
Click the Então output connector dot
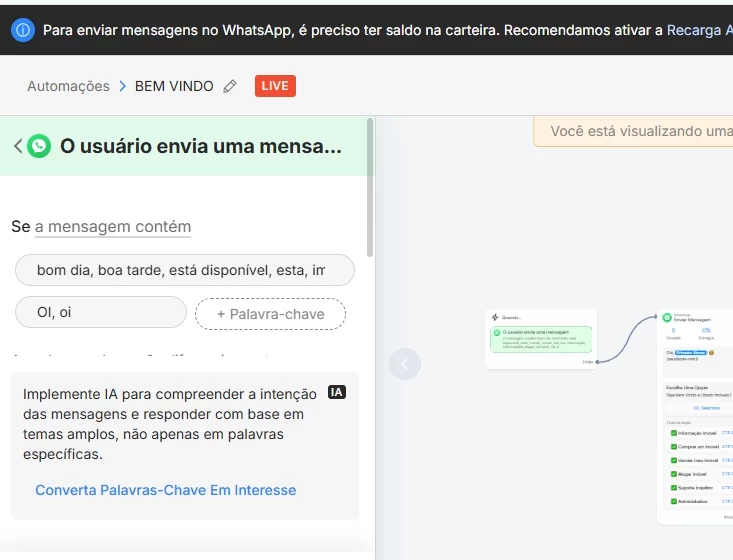pos(597,362)
